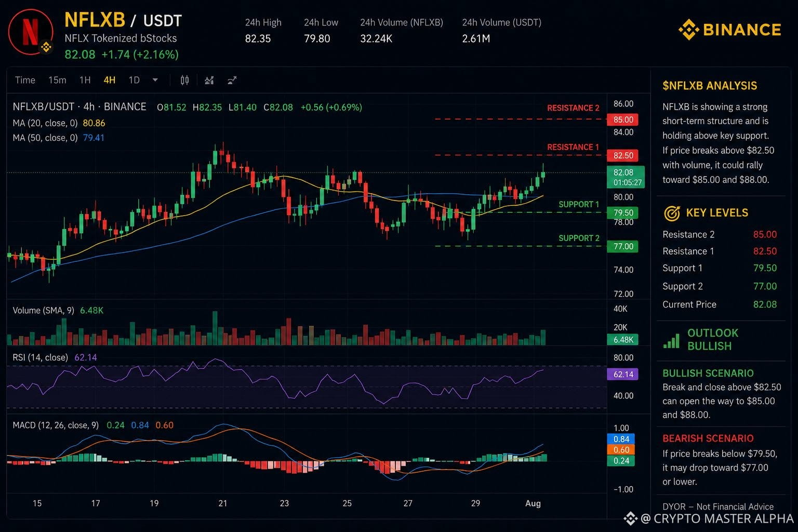Click the NFLXB / USDT pair title
Image resolution: width=798 pixels, height=532 pixels.
123,20
